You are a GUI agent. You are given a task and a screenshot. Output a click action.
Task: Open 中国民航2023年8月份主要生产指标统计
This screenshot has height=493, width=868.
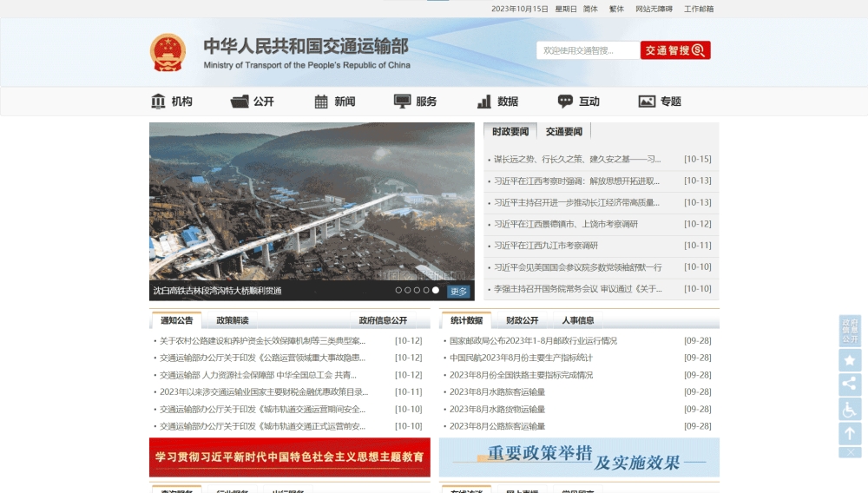pos(521,358)
